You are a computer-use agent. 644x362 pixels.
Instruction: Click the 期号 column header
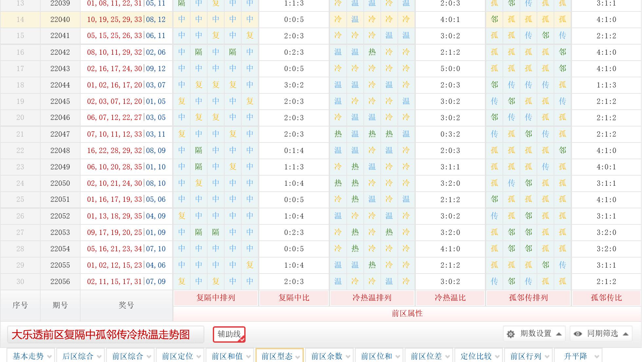[x=60, y=305]
